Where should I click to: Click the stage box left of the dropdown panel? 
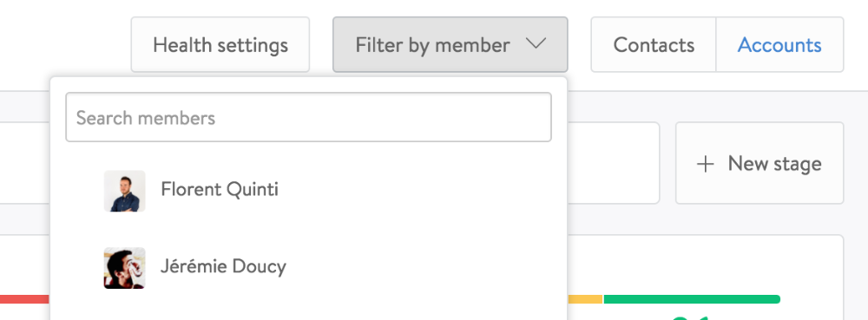(x=25, y=163)
